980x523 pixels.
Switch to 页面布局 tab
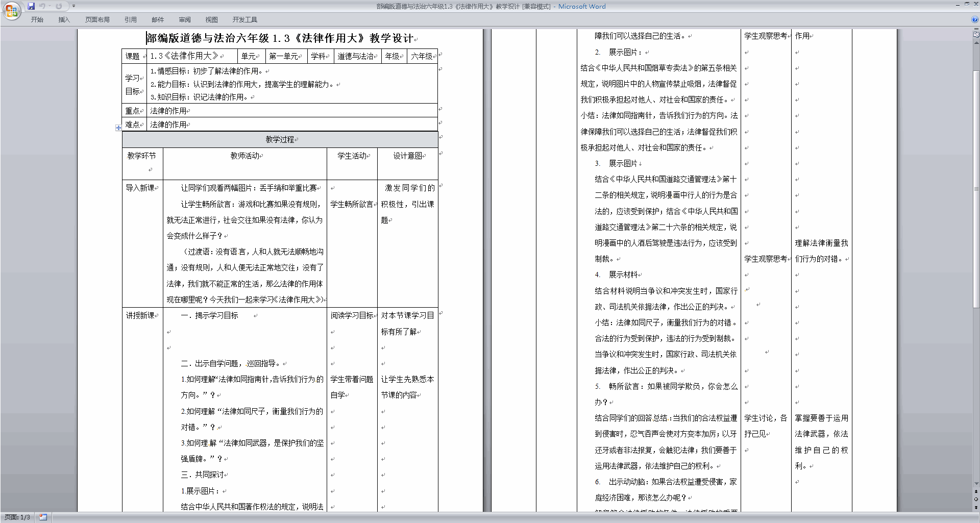point(97,20)
